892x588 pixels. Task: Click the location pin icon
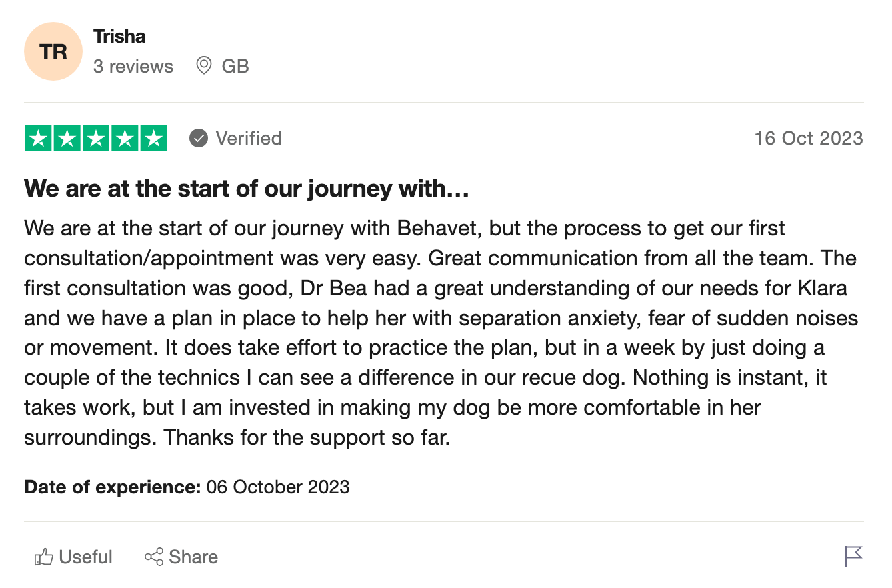[x=204, y=66]
